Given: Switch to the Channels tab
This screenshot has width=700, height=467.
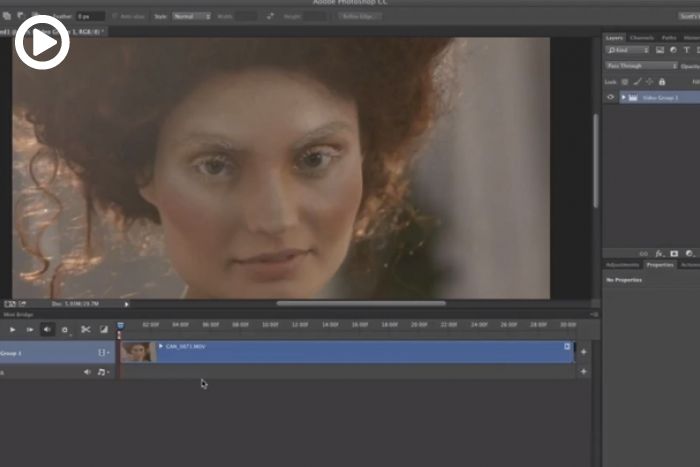Looking at the screenshot, I should coord(642,38).
